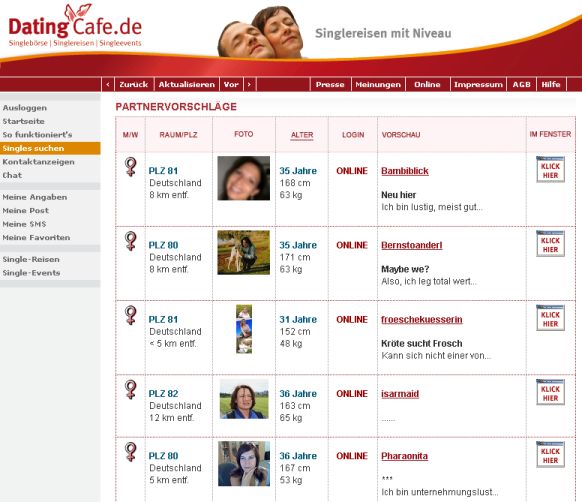Click the right arrow after Vor

tap(249, 84)
